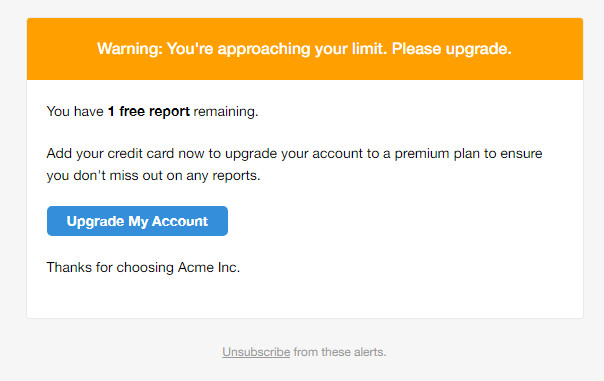Click the word "Upgrade" on the blue button
This screenshot has width=604, height=381.
pyautogui.click(x=96, y=222)
